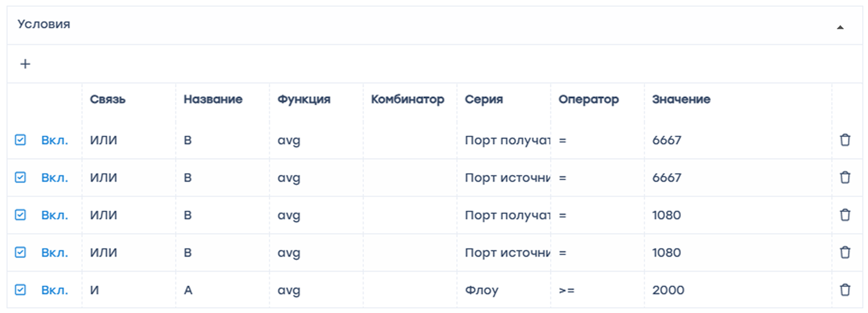This screenshot has height=313, width=868.
Task: Click the Значение column header
Action: pos(681,99)
